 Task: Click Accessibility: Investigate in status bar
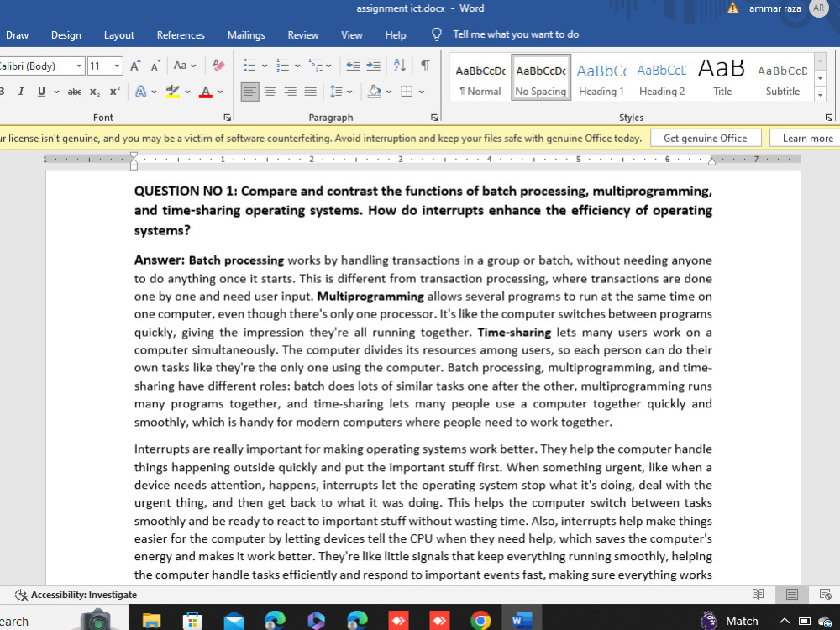pos(76,595)
